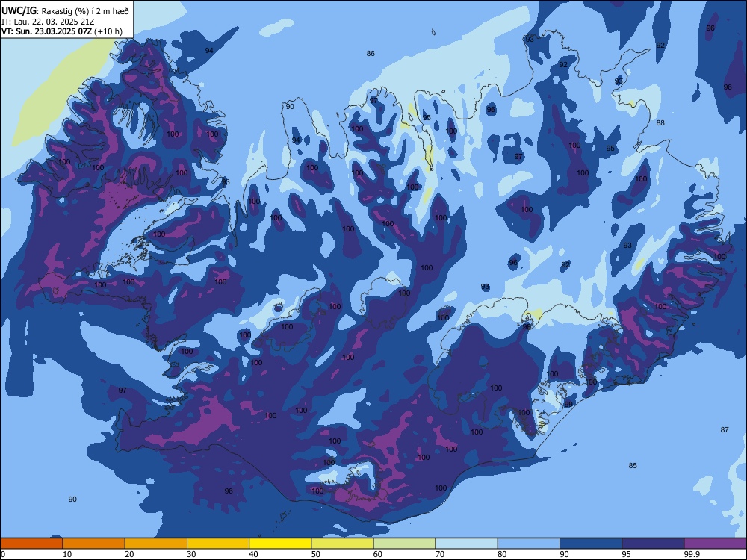Click the init time 'IT: Lau. 22. 03. 2025 21Z'
This screenshot has height=560, width=747.
click(x=48, y=22)
